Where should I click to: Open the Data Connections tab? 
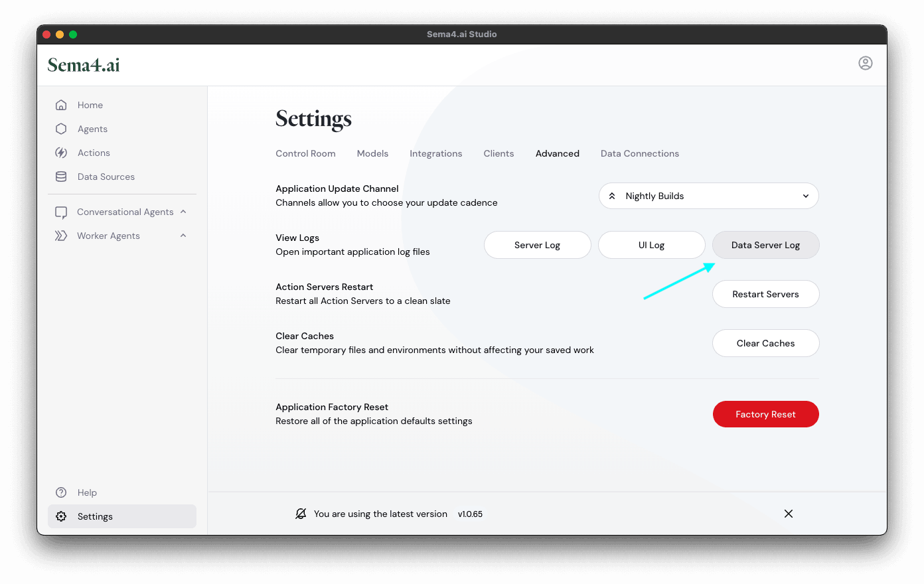coord(639,153)
